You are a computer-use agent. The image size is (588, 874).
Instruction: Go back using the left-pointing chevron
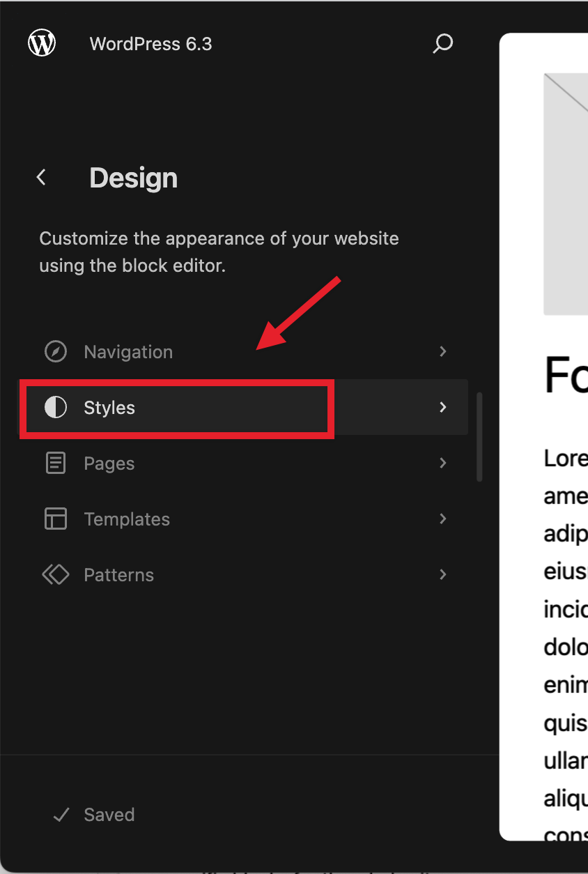(40, 177)
